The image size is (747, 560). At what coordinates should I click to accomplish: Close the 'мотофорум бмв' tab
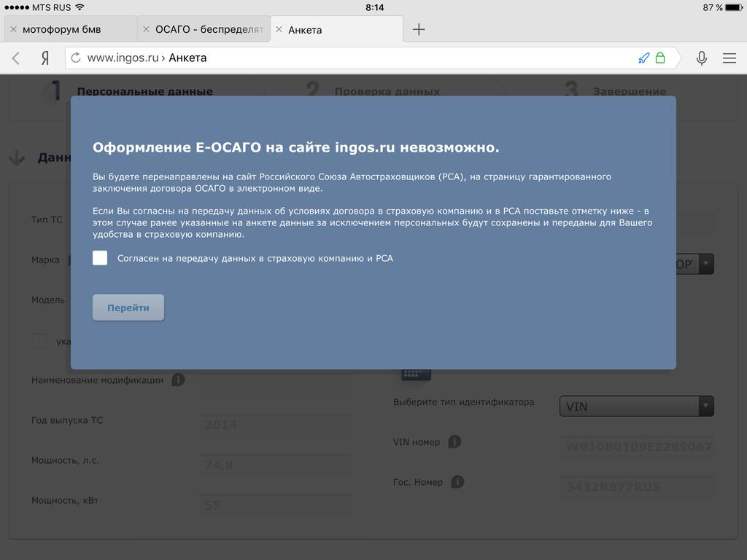(13, 30)
